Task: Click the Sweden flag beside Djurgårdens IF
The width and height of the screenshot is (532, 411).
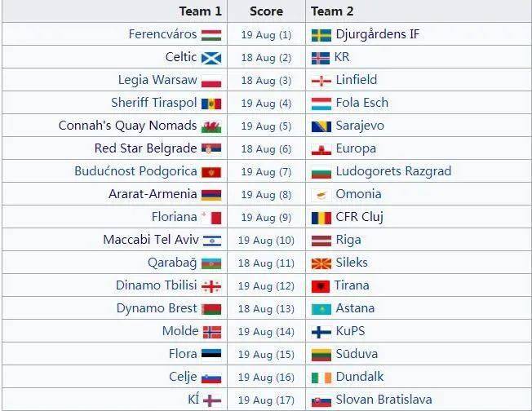Action: (321, 35)
